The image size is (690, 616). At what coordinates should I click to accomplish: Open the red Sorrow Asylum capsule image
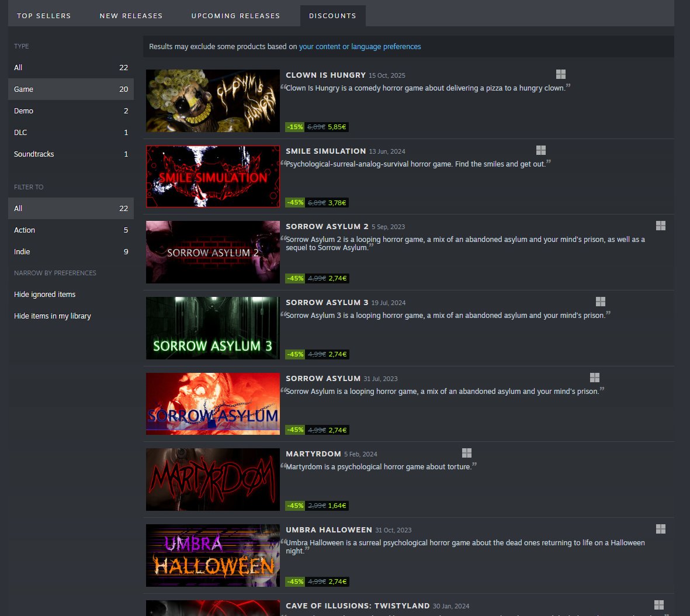[213, 404]
